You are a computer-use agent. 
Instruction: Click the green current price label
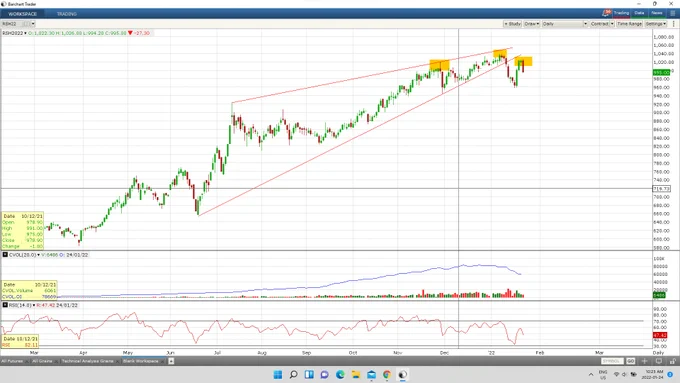tap(662, 73)
